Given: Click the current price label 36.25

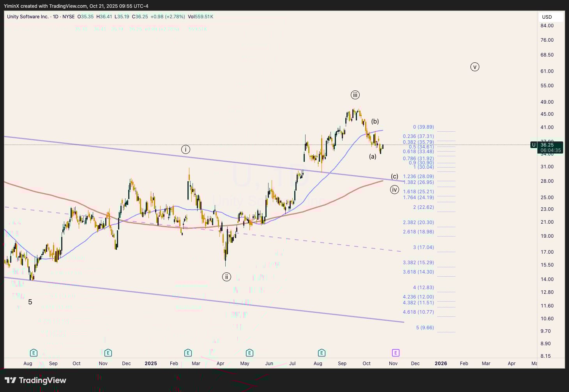Looking at the screenshot, I should tap(547, 145).
